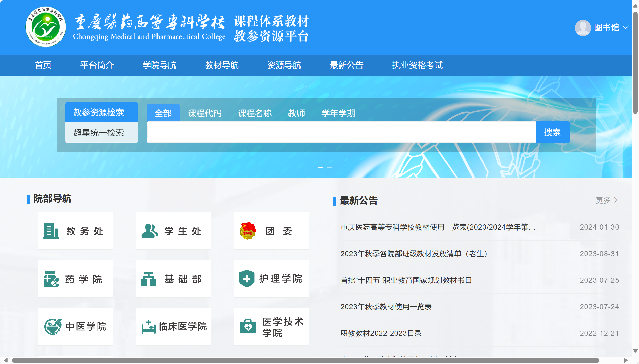
Task: Expand 更多 announcements chevron
Action: (616, 200)
